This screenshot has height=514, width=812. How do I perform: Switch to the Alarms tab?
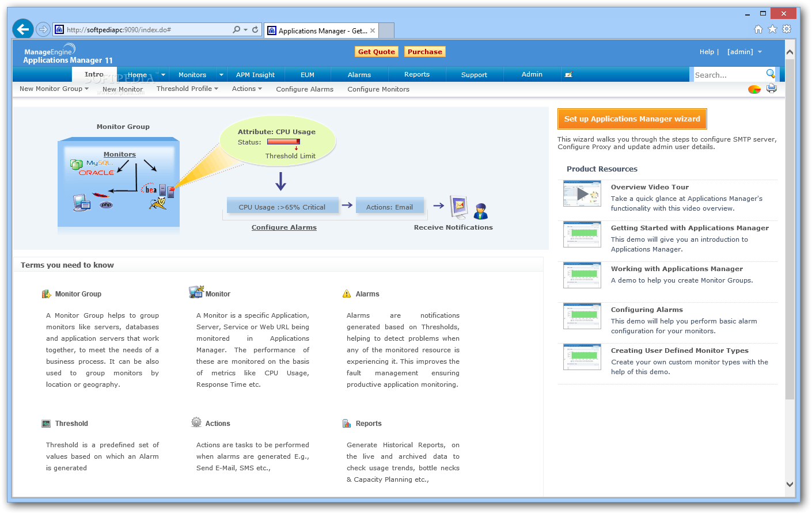(359, 75)
